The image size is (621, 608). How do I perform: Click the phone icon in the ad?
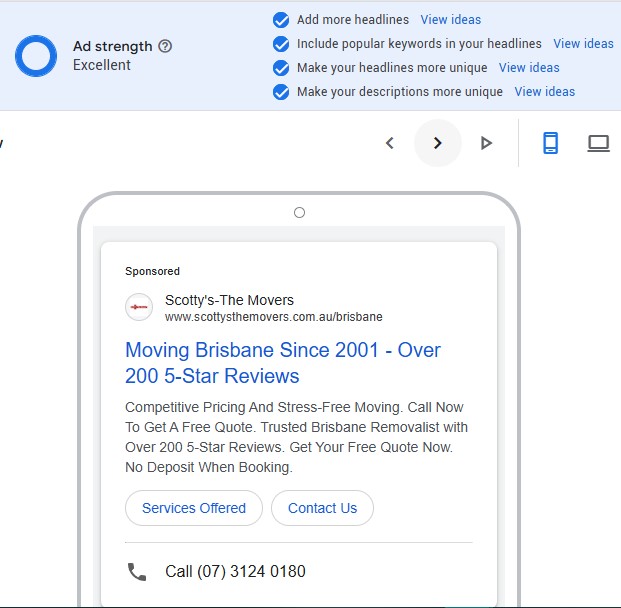(x=137, y=572)
